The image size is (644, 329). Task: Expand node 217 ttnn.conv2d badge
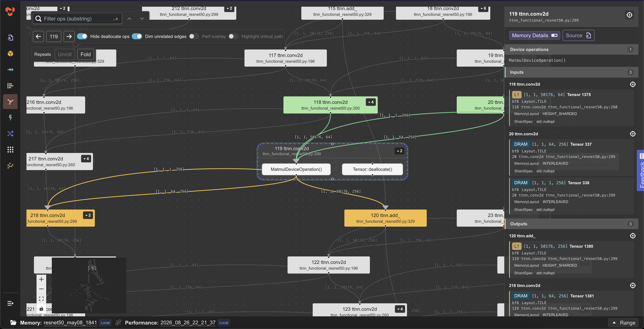pos(86,159)
